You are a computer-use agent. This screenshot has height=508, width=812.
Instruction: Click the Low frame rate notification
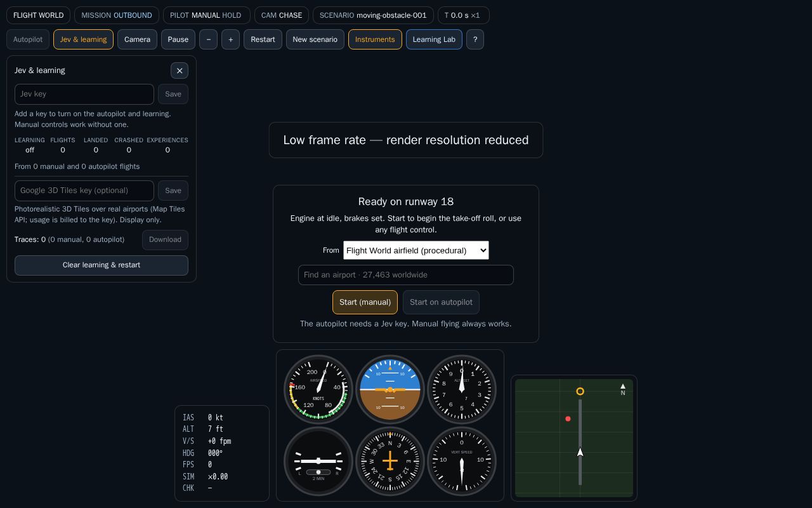point(406,140)
